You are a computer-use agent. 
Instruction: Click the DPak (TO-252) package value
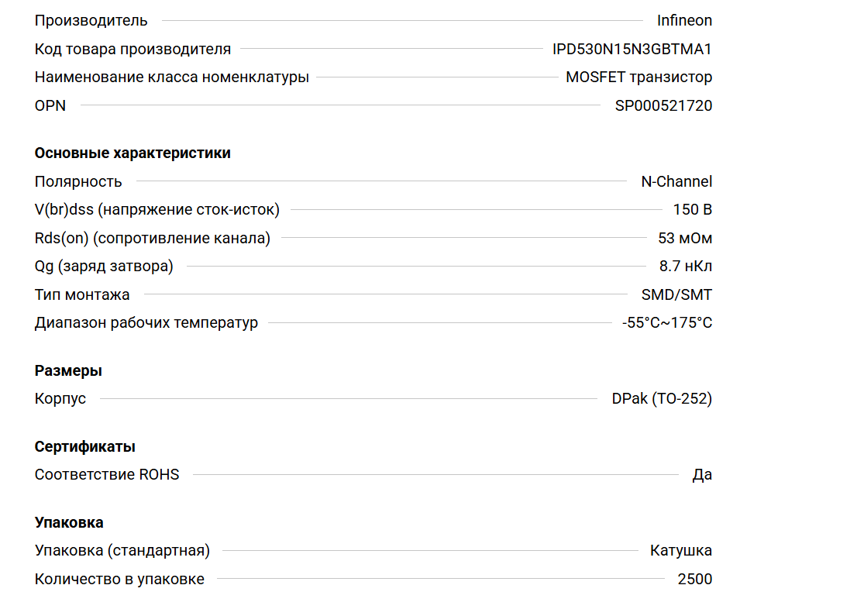(662, 399)
